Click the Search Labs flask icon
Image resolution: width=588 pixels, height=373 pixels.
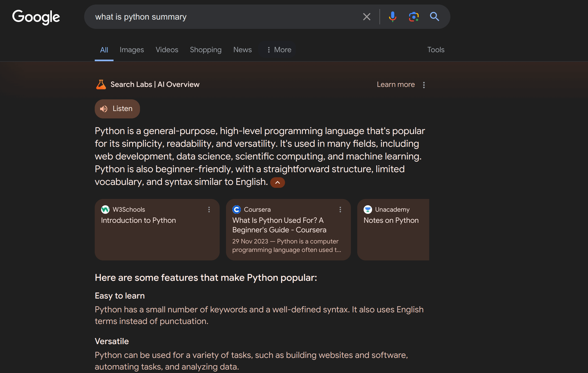point(101,84)
